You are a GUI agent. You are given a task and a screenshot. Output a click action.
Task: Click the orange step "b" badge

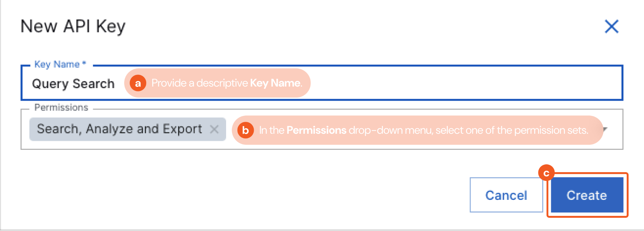[x=246, y=130]
